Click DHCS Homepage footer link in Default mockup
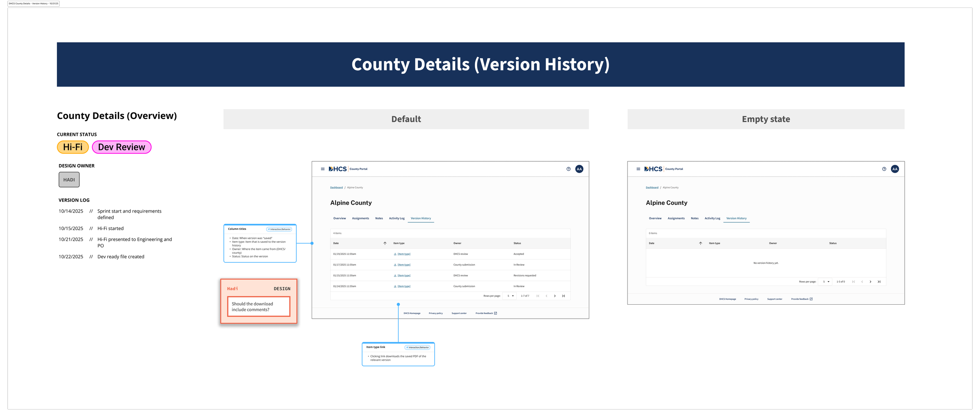The width and height of the screenshot is (980, 417). pyautogui.click(x=412, y=313)
